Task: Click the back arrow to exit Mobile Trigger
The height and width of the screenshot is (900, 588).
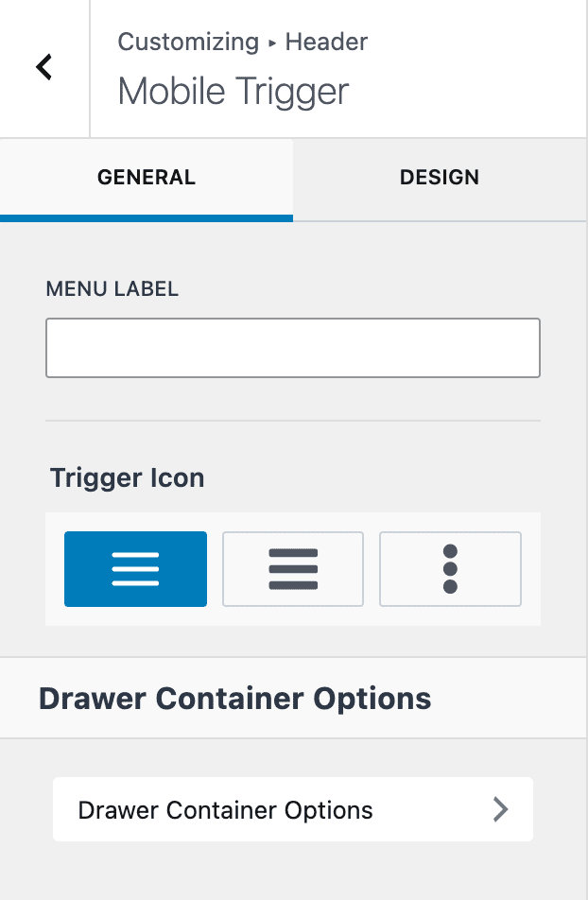Action: point(43,67)
